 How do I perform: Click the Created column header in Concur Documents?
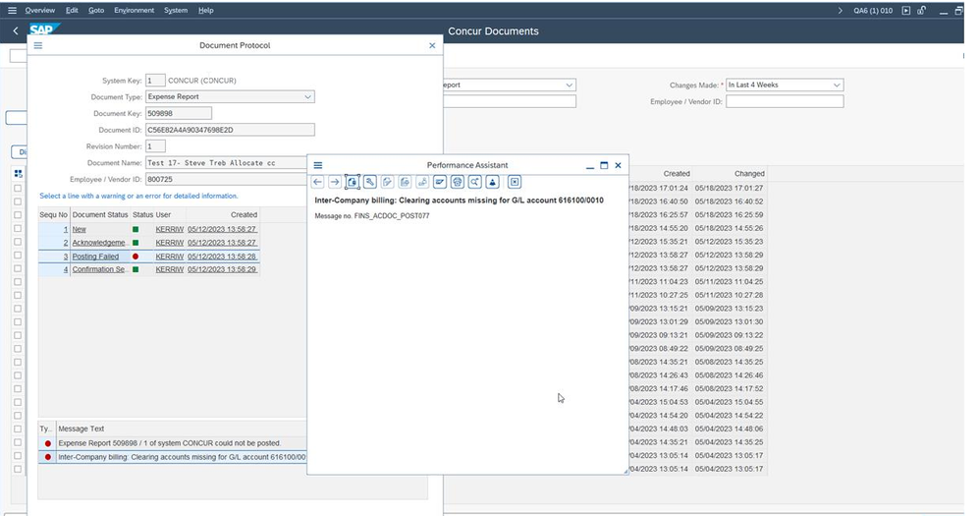[677, 174]
